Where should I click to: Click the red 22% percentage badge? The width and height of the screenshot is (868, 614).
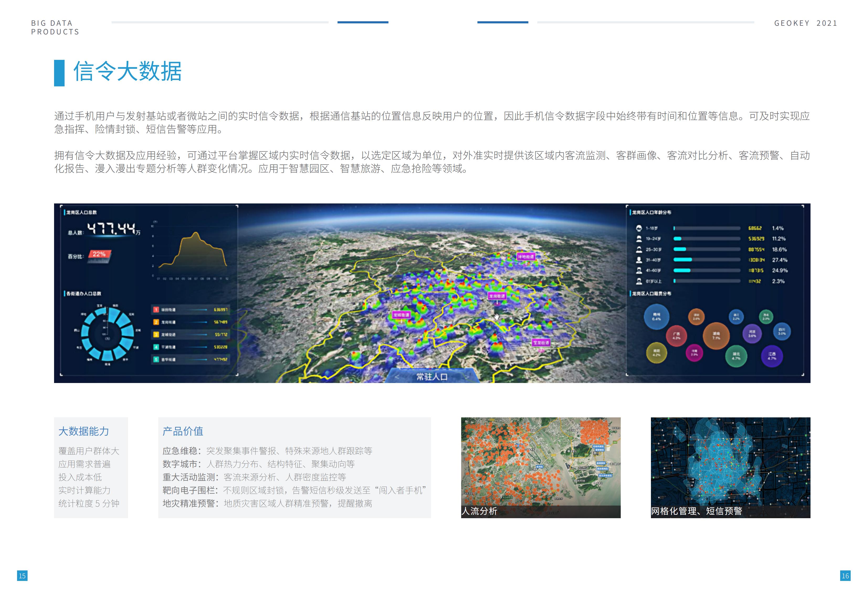click(99, 254)
